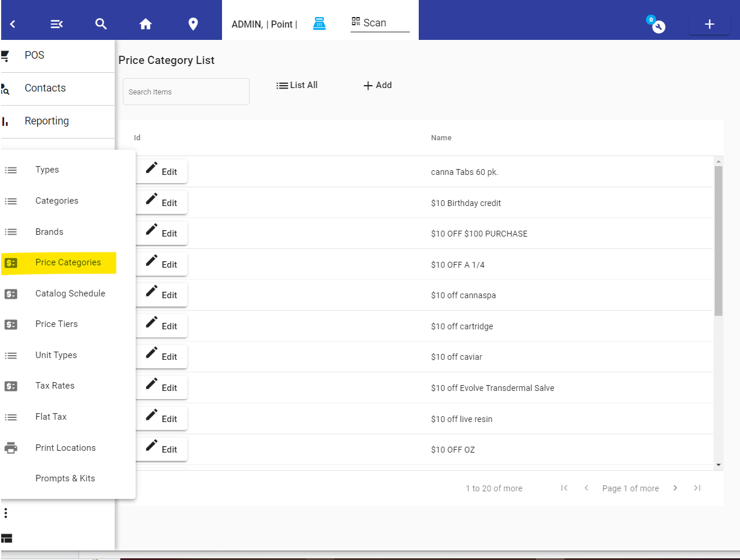Click the Print Locations printer icon

[11, 448]
